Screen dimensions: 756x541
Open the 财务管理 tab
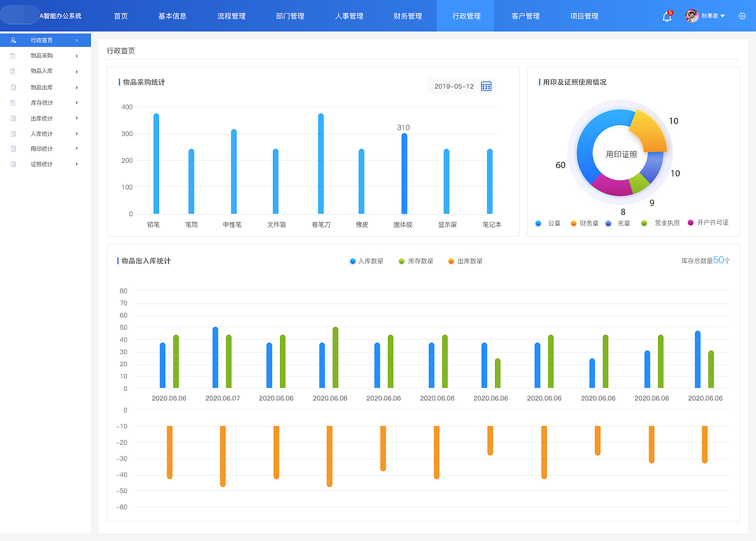(408, 16)
